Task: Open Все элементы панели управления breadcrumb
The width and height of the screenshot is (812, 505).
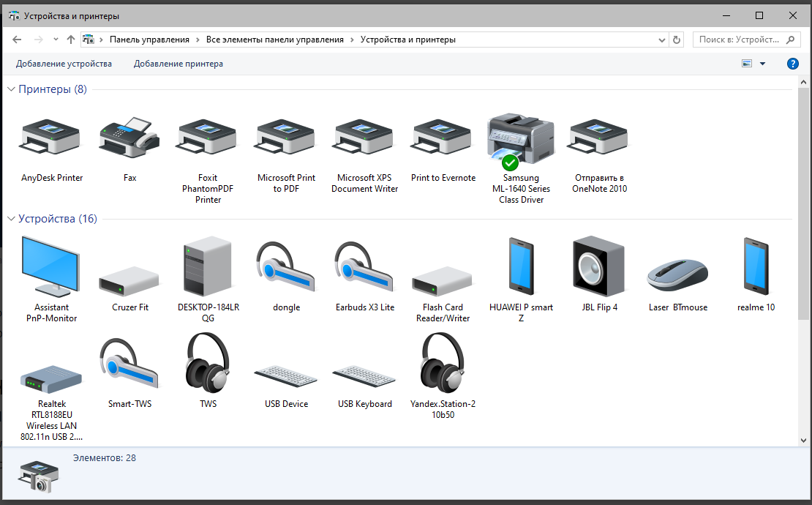Action: [275, 40]
